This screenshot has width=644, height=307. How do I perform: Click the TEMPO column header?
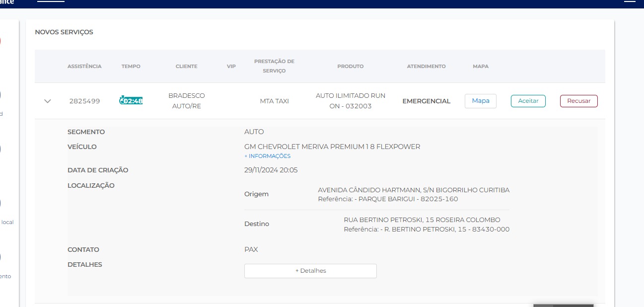(131, 66)
